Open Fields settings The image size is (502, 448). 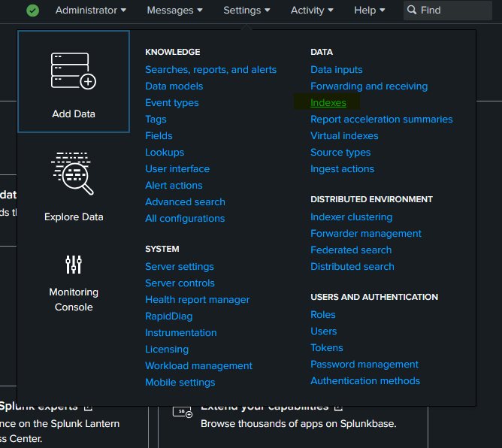pyautogui.click(x=159, y=136)
